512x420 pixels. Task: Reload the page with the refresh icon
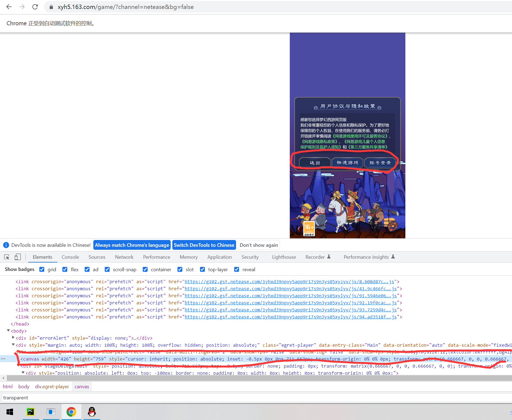point(35,7)
